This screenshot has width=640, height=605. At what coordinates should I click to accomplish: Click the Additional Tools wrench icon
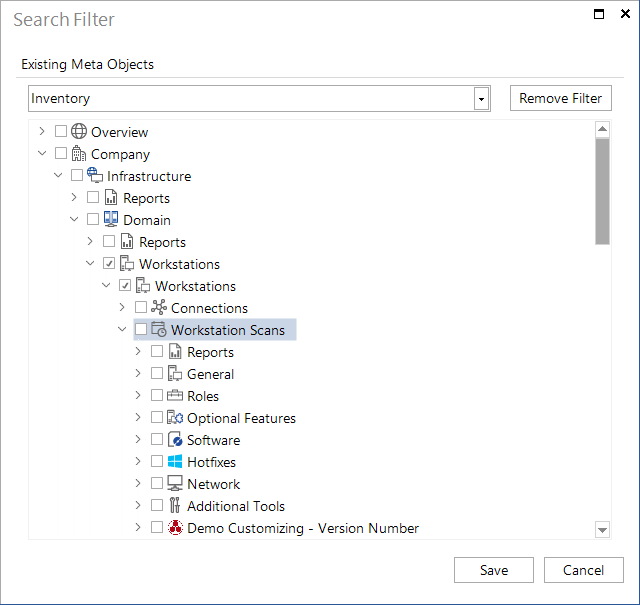175,505
